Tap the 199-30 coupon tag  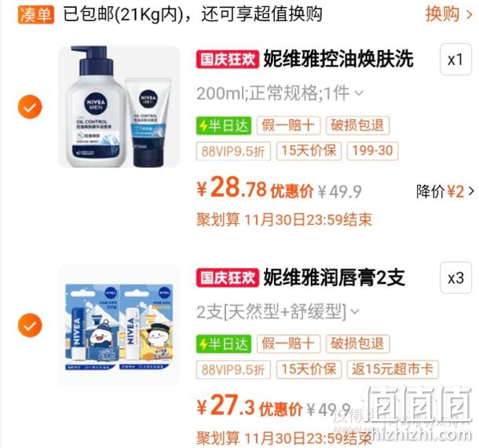[372, 151]
